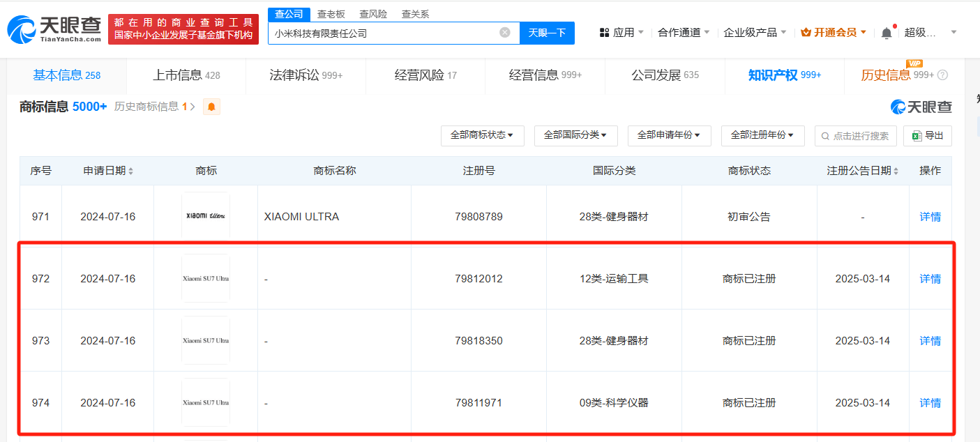
Task: Sort by 注册公告日期 arrows
Action: pos(896,171)
